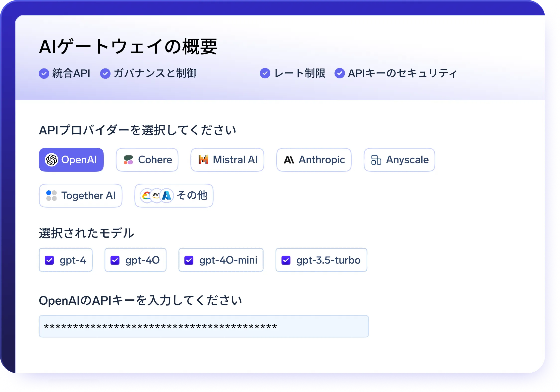Image resolution: width=560 pixels, height=392 pixels.
Task: Click the check icon beside 統合API
Action: click(44, 73)
